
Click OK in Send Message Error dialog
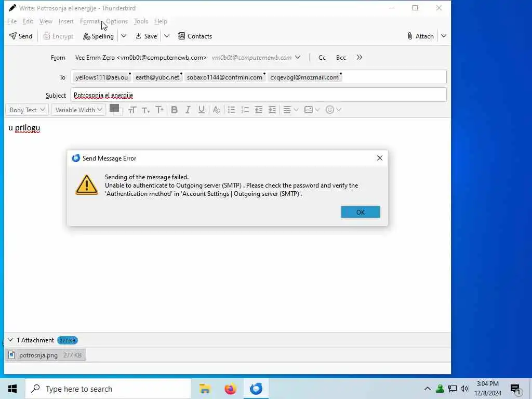[361, 212]
